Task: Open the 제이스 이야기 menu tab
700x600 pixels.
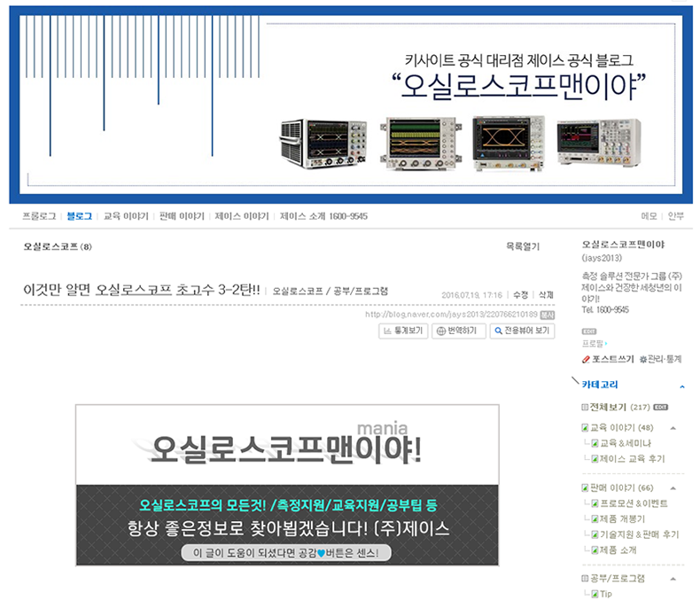Action: tap(242, 216)
